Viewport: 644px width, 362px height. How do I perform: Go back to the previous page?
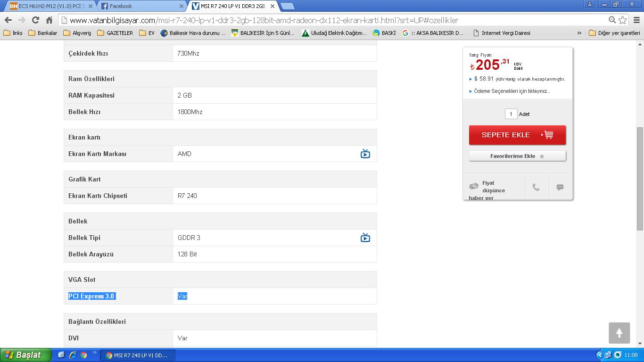(8, 20)
